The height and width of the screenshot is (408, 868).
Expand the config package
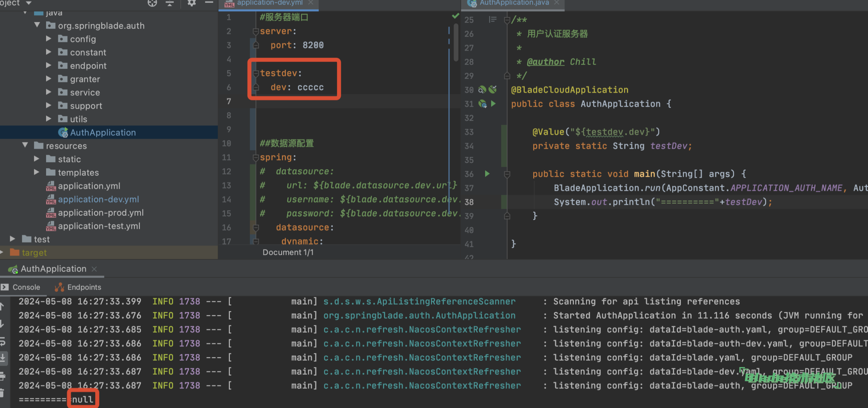tap(48, 39)
